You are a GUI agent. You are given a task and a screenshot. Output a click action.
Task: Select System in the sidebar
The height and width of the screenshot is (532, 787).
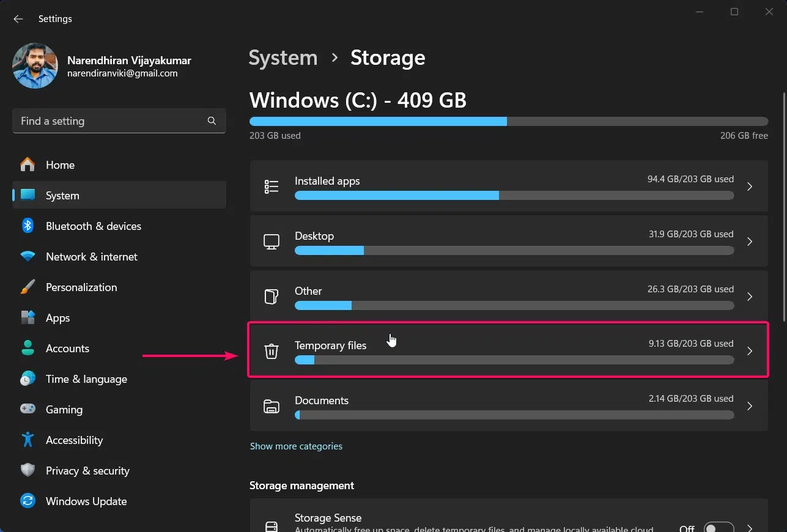point(119,195)
